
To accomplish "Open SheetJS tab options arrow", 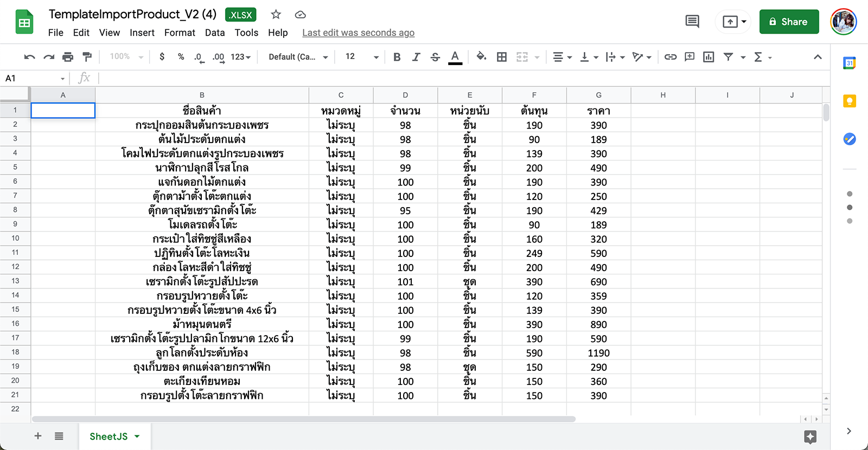I will click(137, 436).
